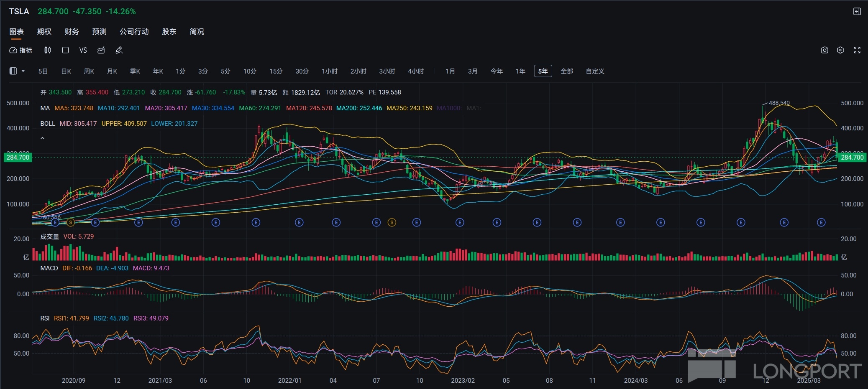
Task: Switch to 10分 interval
Action: coord(250,71)
